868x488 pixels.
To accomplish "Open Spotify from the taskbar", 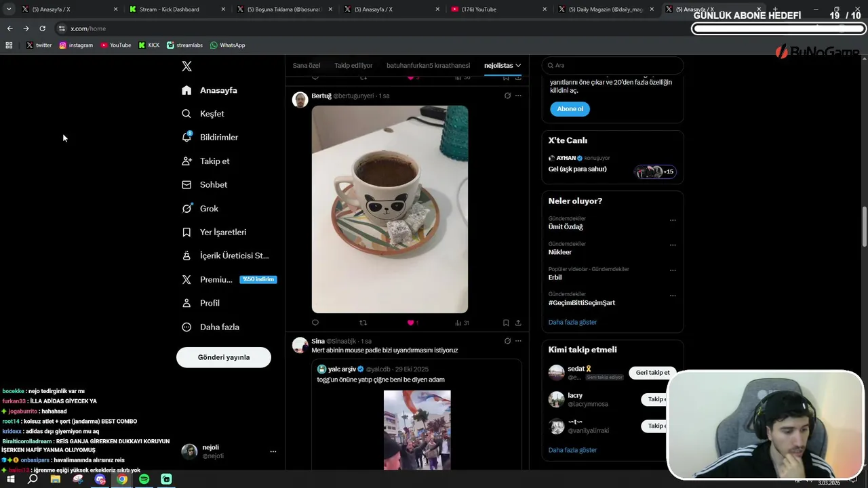I will coord(144,479).
